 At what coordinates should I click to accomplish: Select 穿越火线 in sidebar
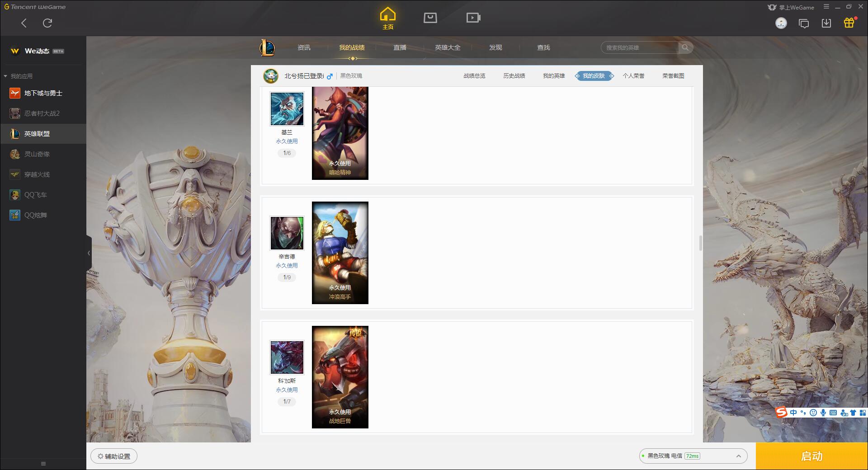[43, 174]
